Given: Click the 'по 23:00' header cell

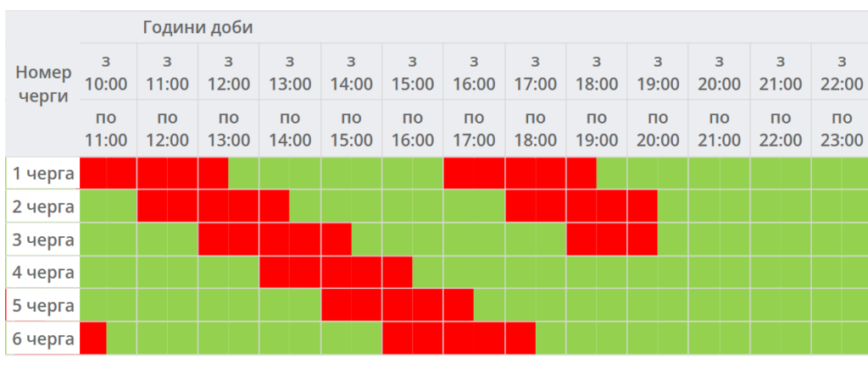Looking at the screenshot, I should (x=841, y=129).
